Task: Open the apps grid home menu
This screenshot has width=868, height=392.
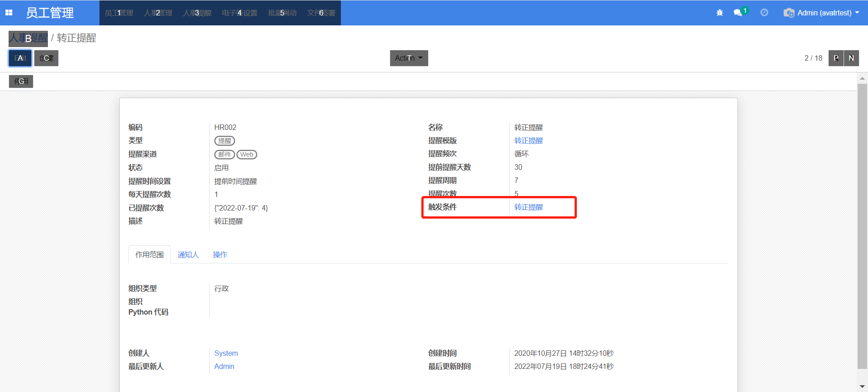Action: 9,13
